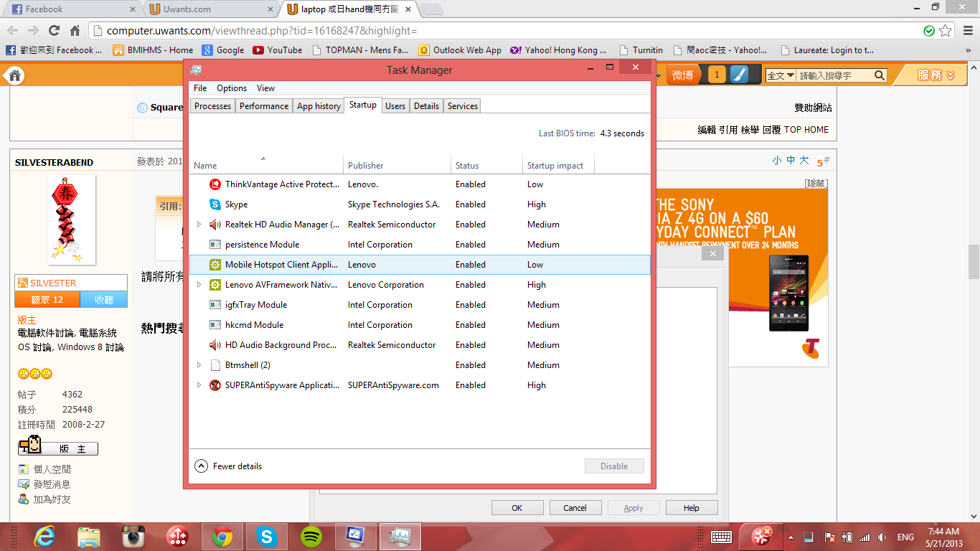The width and height of the screenshot is (980, 551).
Task: Open Instagram app from the taskbar
Action: click(x=133, y=537)
